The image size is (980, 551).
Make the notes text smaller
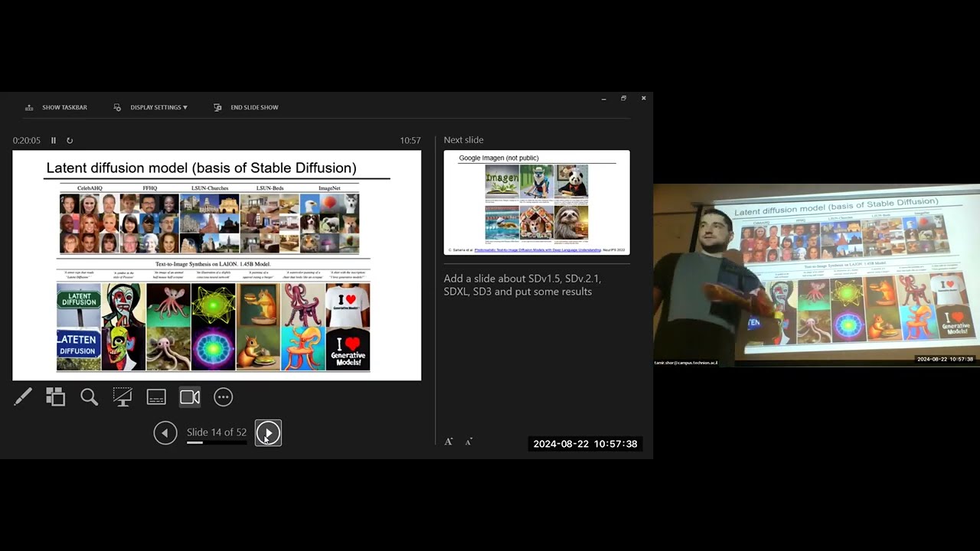(469, 442)
